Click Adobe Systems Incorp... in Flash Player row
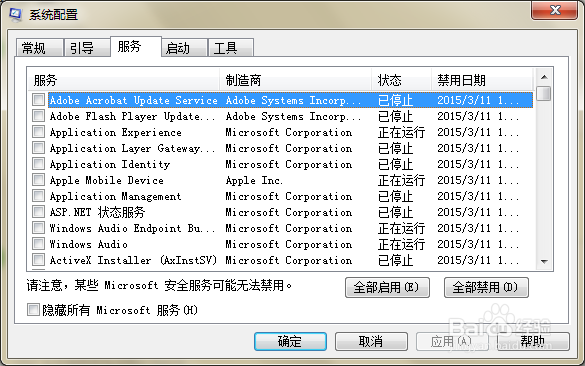Viewport: 585px width, 366px height. tap(293, 116)
